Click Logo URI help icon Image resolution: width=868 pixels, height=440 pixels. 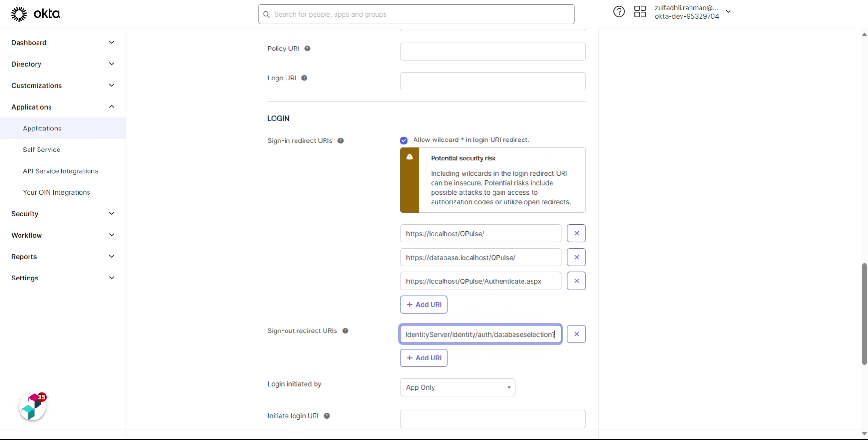[x=304, y=78]
